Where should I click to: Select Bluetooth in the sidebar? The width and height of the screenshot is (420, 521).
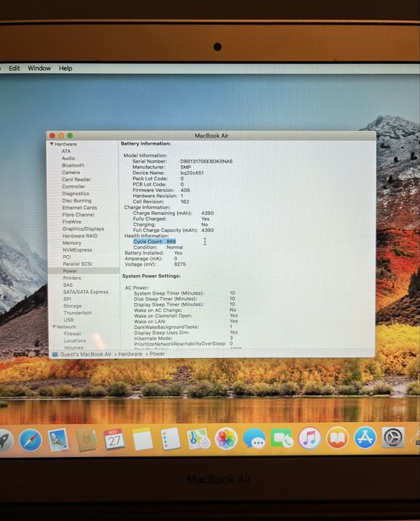[73, 165]
